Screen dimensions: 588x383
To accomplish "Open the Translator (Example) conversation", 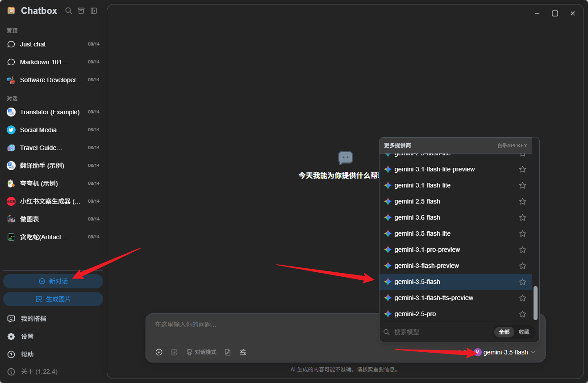I will click(x=53, y=112).
